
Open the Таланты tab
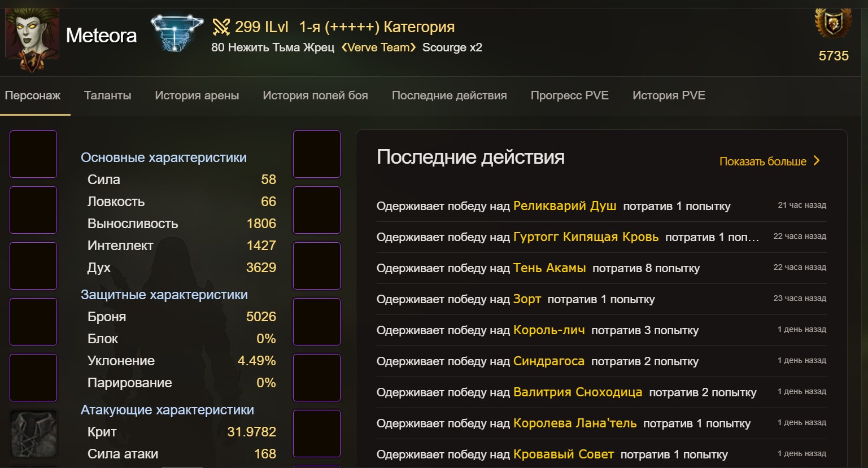coord(107,95)
